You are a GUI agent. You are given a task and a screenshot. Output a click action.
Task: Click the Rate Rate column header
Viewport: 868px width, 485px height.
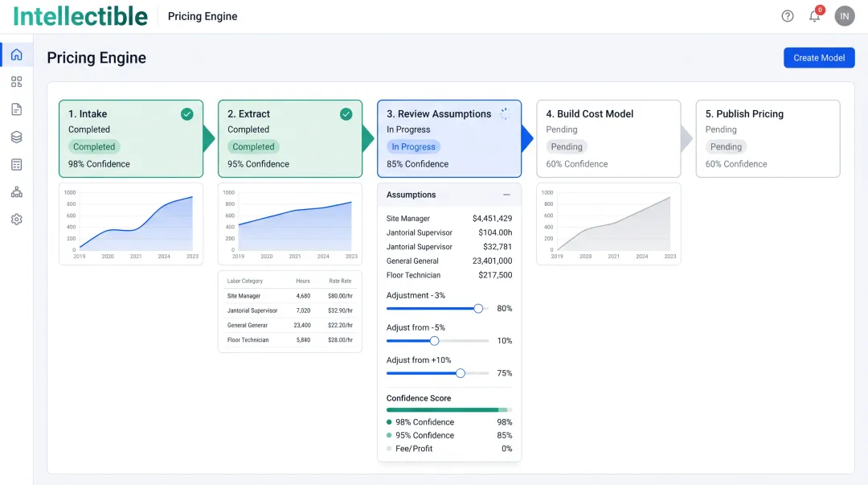tap(340, 281)
